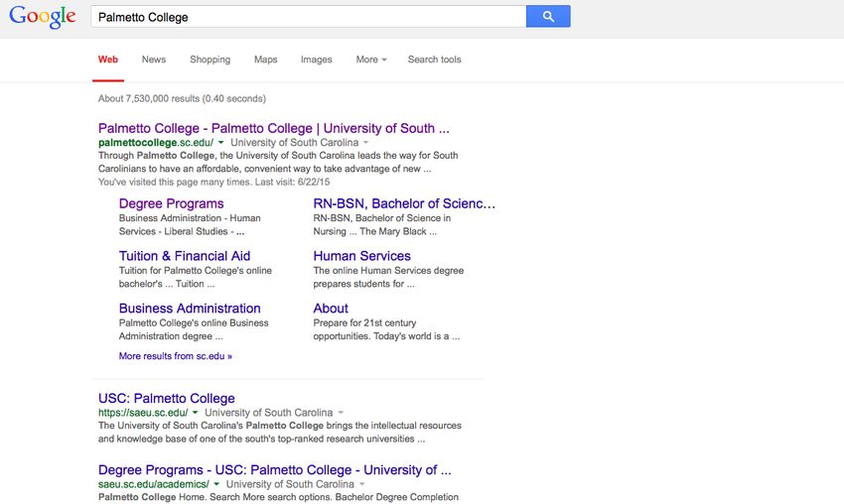844x504 pixels.
Task: Click the Last visit: 6/22/15 note
Action: pyautogui.click(x=292, y=183)
